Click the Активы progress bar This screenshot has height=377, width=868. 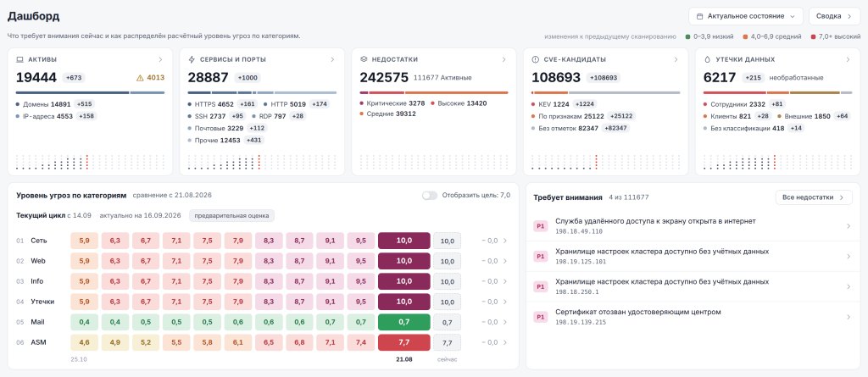point(90,92)
